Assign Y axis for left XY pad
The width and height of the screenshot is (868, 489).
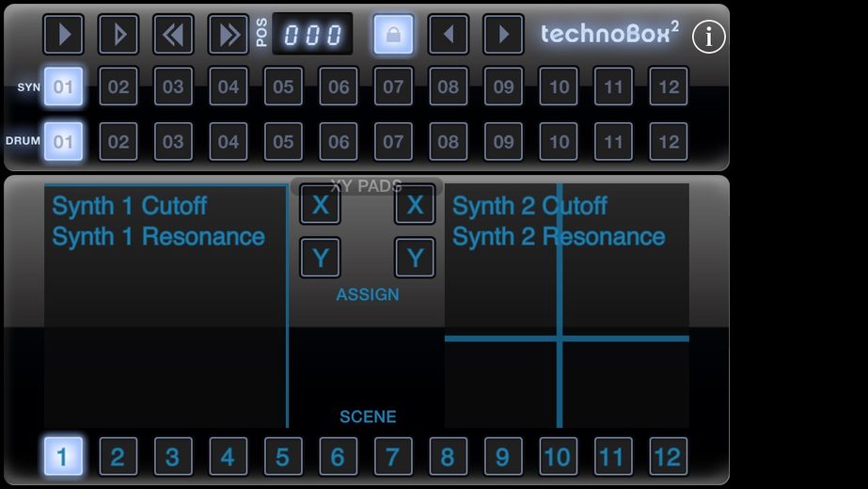pyautogui.click(x=320, y=258)
